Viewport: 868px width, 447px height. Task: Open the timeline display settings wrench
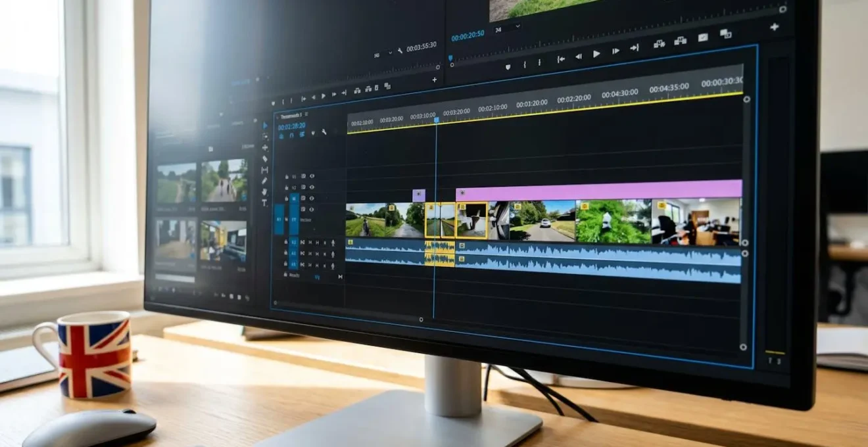pos(324,132)
